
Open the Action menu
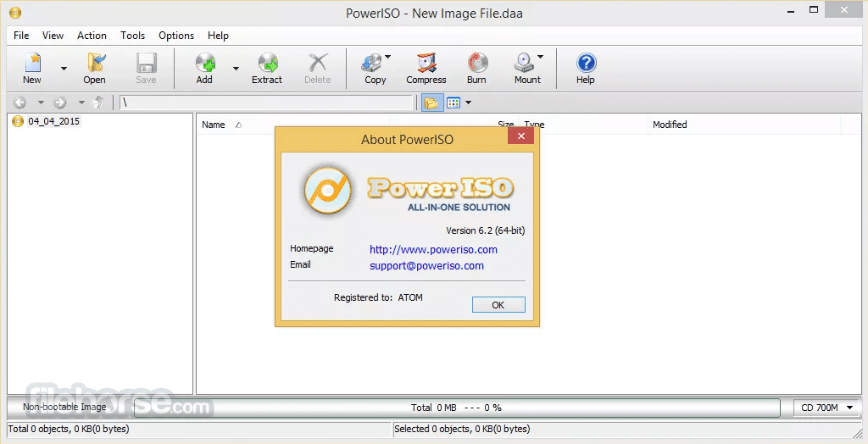click(92, 36)
